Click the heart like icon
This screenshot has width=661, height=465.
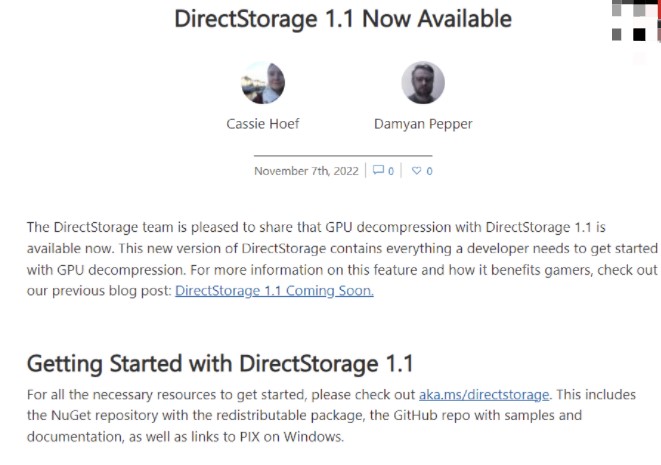point(417,170)
